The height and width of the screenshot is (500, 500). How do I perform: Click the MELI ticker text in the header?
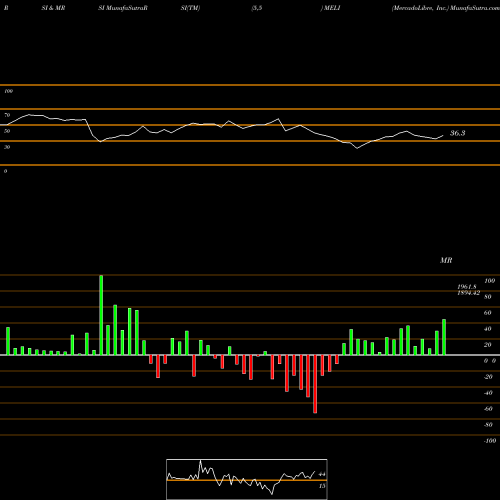332,8
